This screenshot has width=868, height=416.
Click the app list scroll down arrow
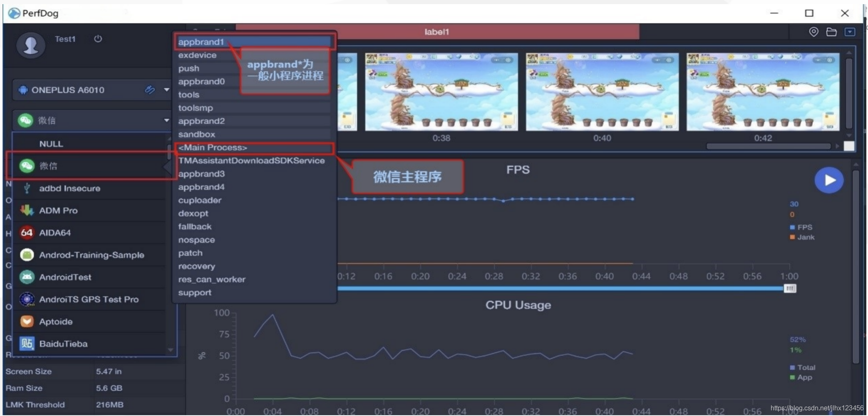tap(170, 350)
